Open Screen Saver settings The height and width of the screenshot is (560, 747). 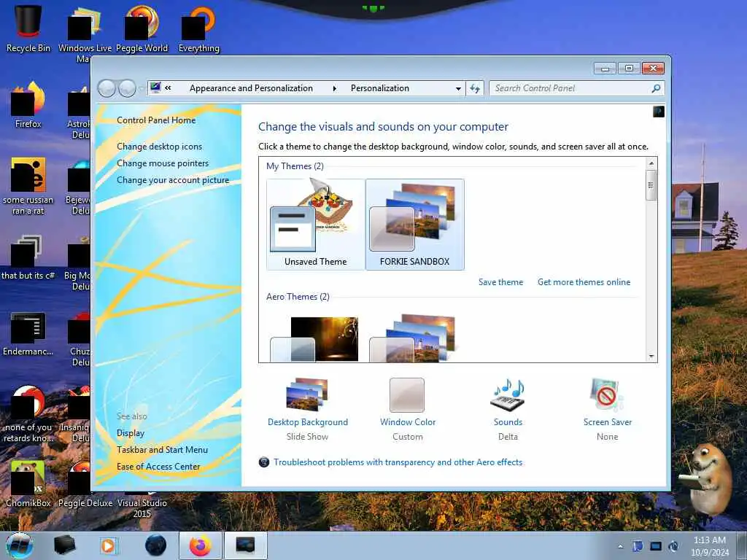click(x=608, y=410)
